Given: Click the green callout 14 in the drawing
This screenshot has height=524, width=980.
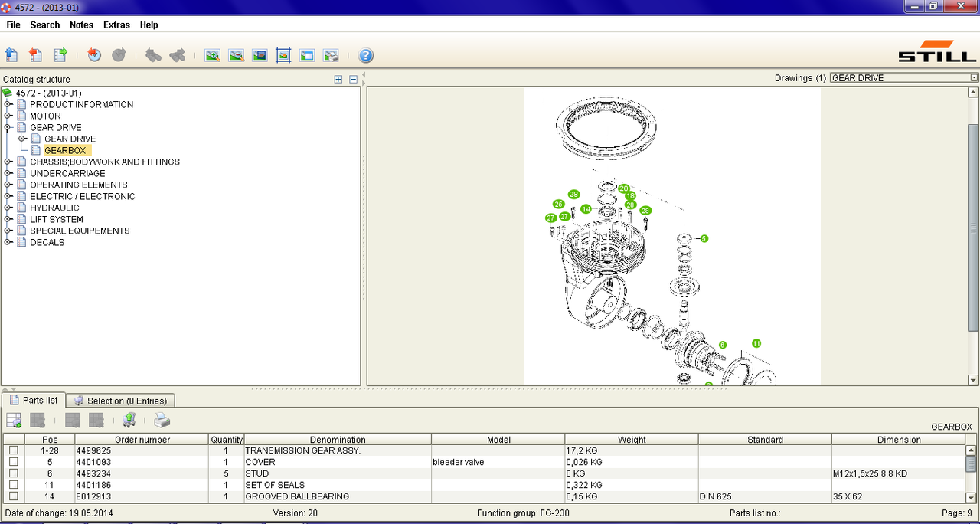Looking at the screenshot, I should [x=586, y=209].
